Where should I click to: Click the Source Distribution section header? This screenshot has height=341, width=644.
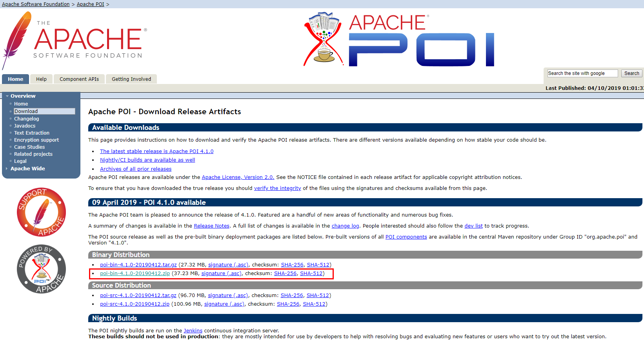click(365, 285)
